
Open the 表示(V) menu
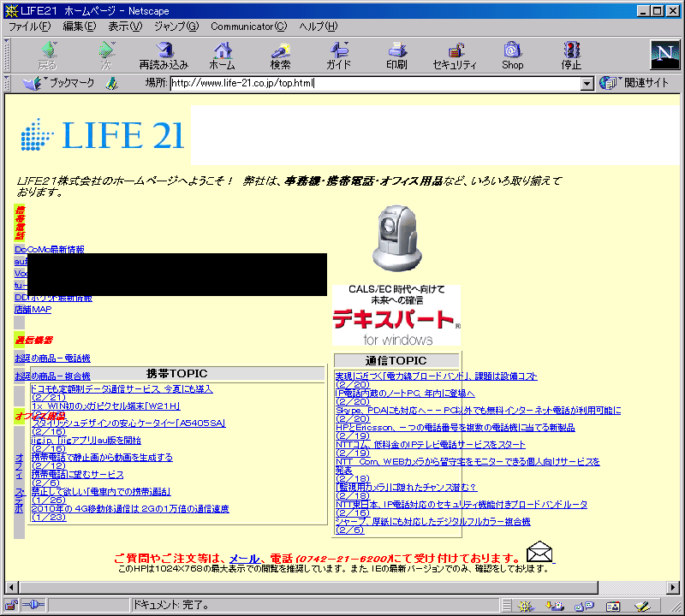point(125,27)
